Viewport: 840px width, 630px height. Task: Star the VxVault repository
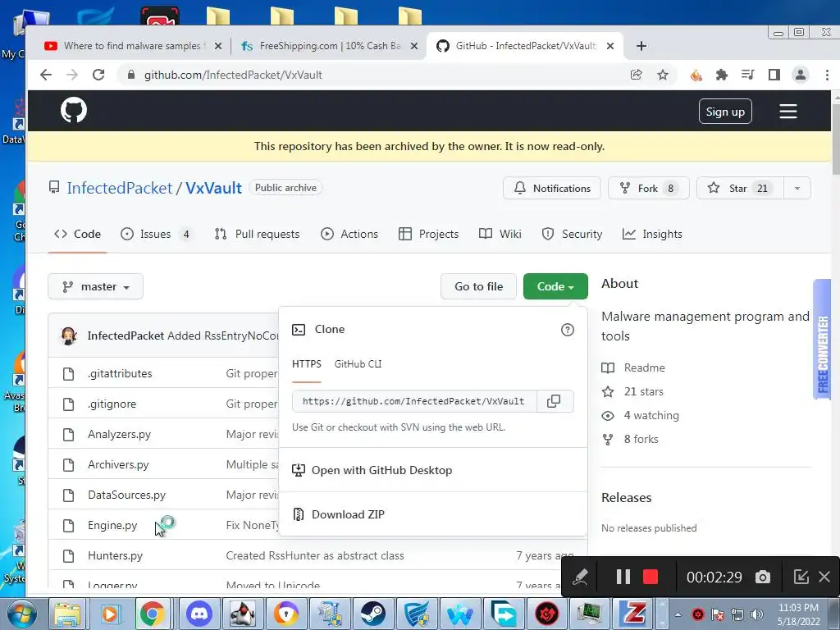pyautogui.click(x=739, y=189)
